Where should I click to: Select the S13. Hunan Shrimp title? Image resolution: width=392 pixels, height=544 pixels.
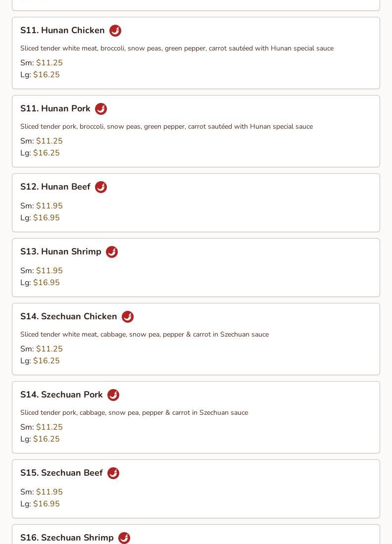tap(61, 251)
